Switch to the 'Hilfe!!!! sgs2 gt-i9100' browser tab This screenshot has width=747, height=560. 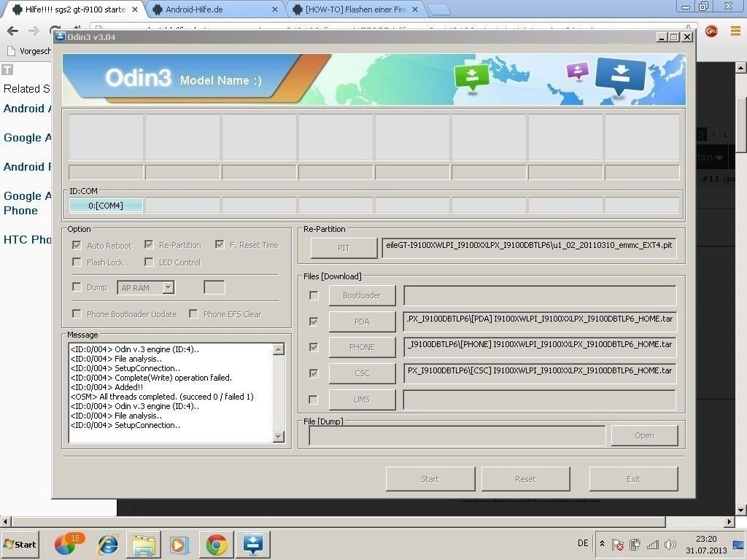[x=75, y=9]
